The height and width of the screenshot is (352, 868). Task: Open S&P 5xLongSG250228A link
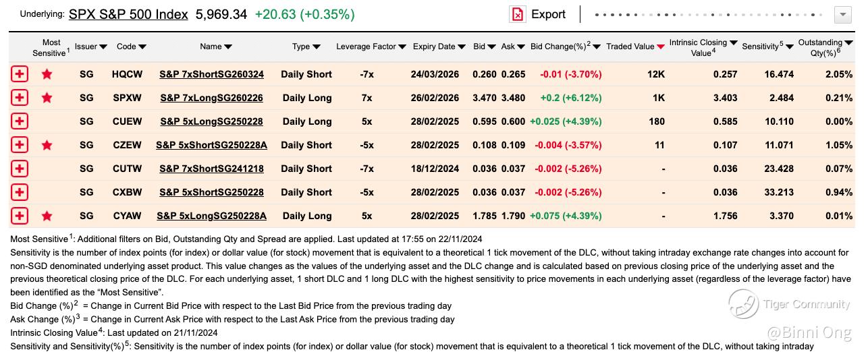(211, 216)
